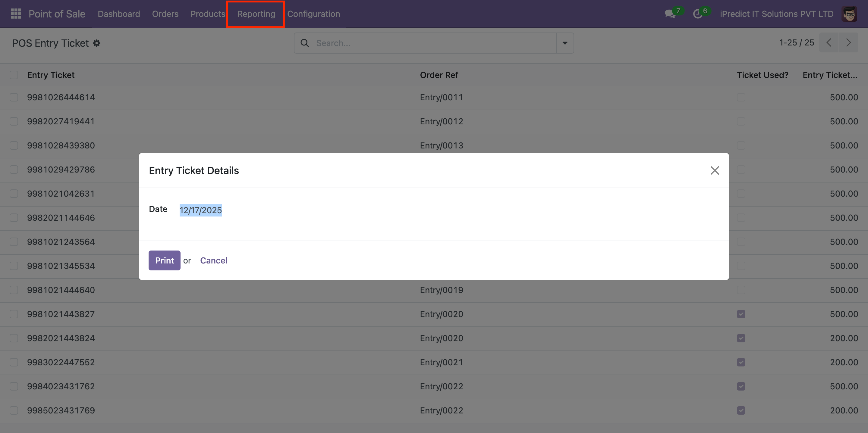Go to previous page arrow
This screenshot has width=868, height=433.
click(829, 43)
